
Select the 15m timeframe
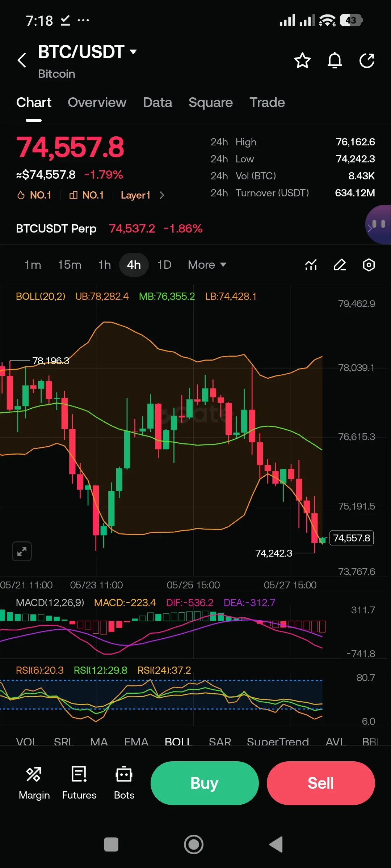click(70, 265)
